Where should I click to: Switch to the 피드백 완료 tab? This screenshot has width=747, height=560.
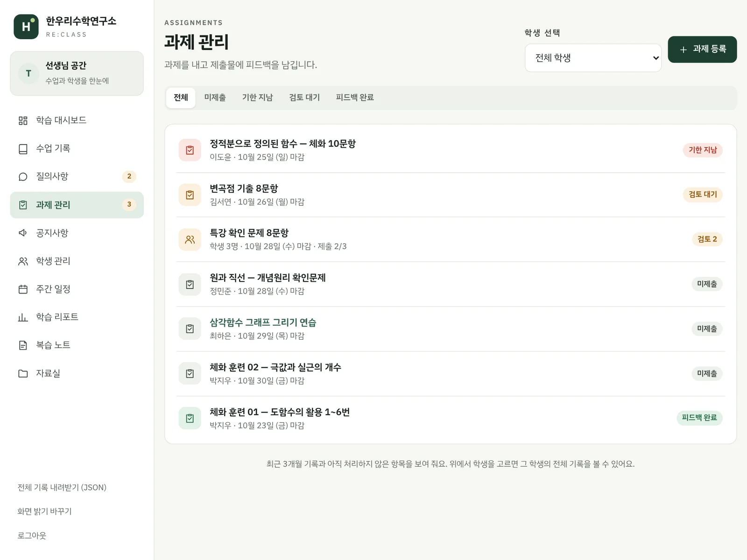tap(355, 98)
